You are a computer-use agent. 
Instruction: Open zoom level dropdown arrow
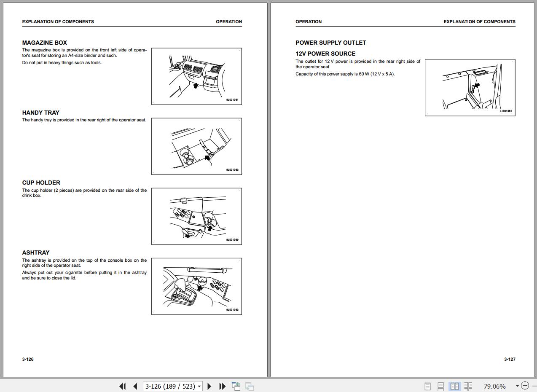(517, 386)
